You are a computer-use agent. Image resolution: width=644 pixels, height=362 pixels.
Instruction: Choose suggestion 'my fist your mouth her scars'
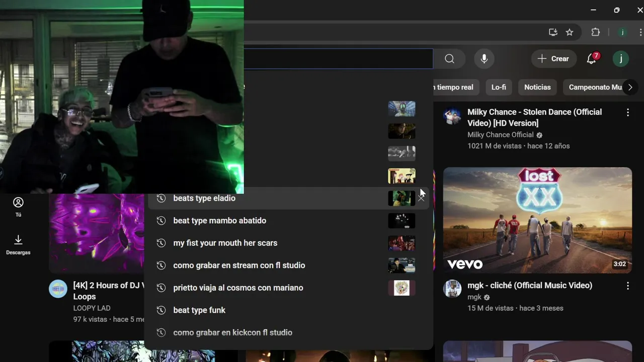point(288,243)
